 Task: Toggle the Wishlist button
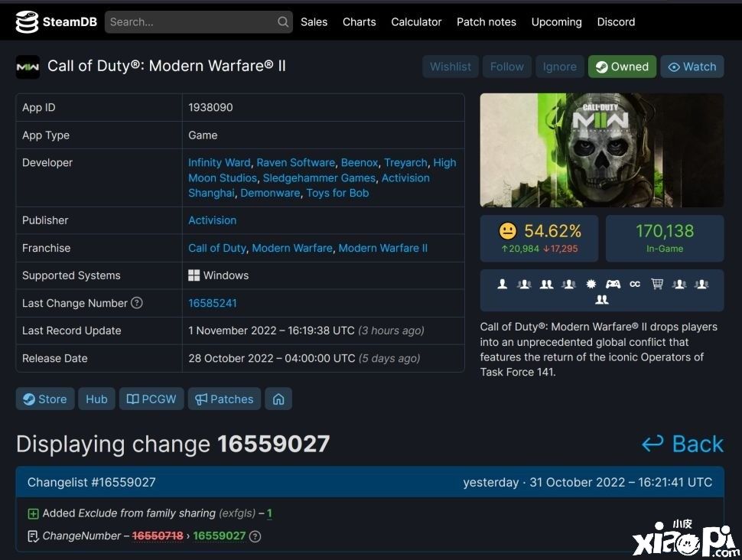(x=450, y=67)
